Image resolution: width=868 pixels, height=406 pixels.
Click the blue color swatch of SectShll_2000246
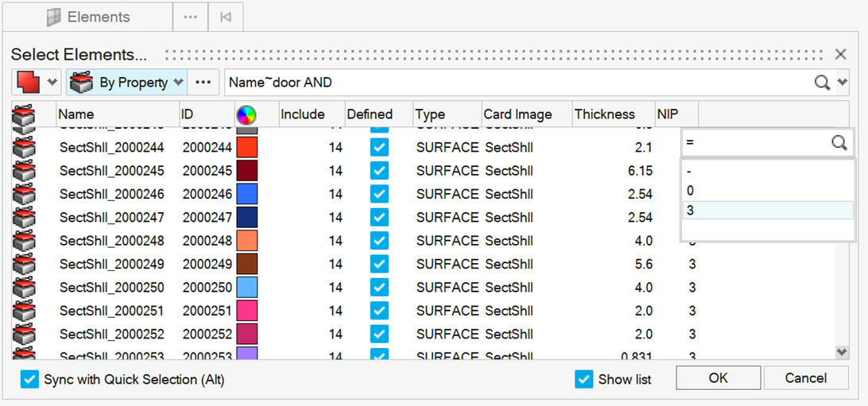(x=247, y=194)
